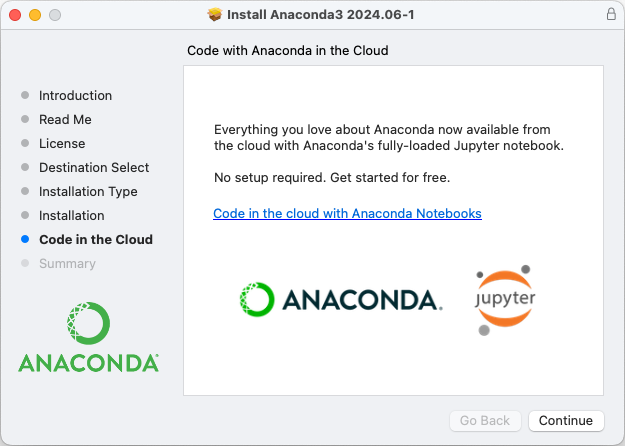625x446 pixels.
Task: Select the Installation step
Action: [x=71, y=216]
